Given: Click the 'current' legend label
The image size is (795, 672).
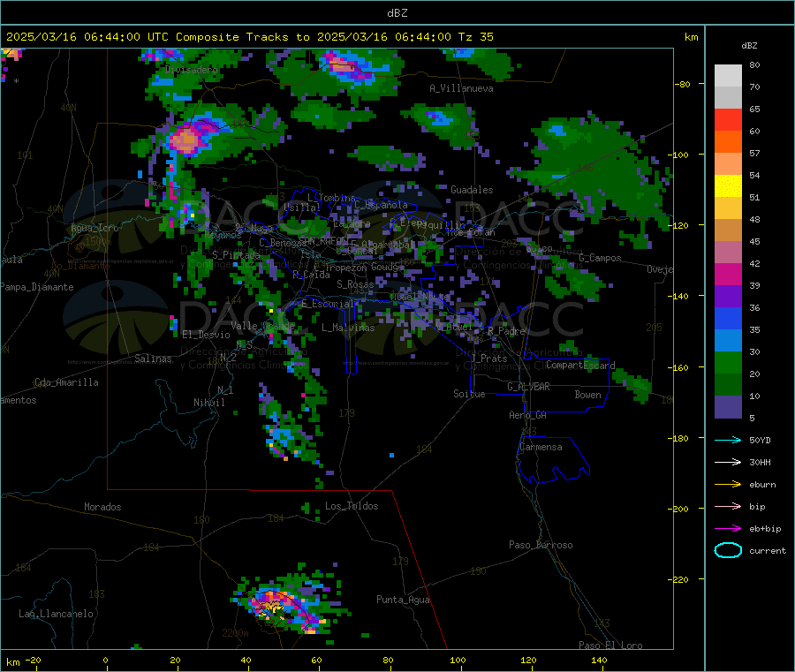Looking at the screenshot, I should (x=768, y=551).
